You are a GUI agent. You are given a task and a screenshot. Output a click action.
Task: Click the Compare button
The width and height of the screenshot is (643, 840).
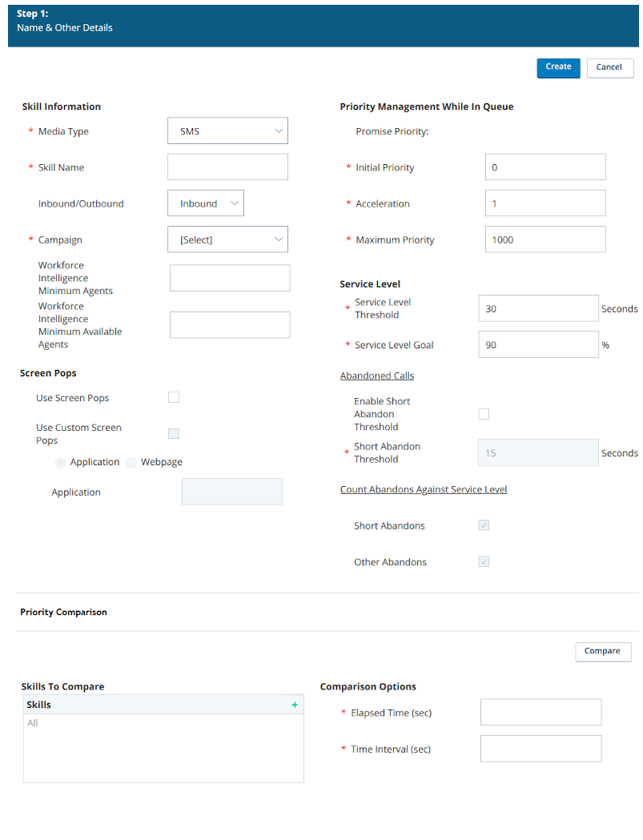[602, 651]
